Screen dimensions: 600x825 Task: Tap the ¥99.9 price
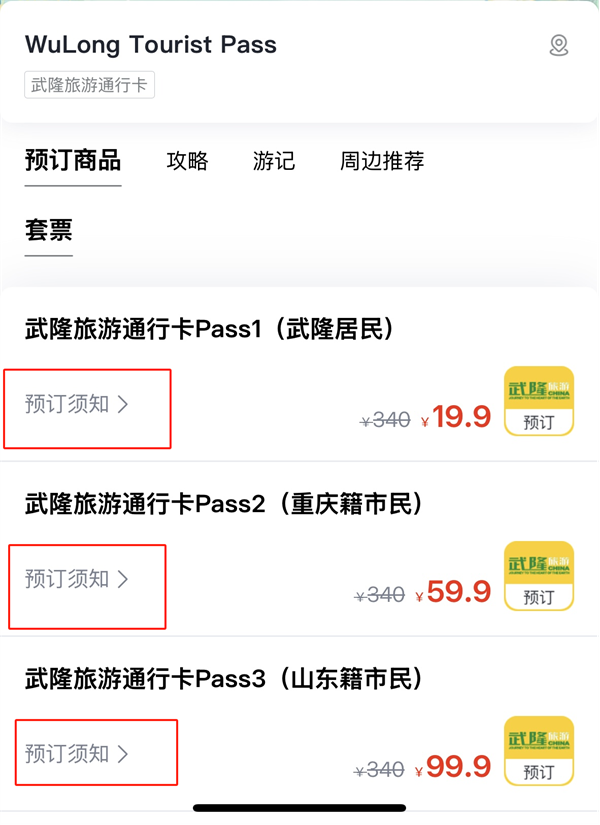coord(457,767)
